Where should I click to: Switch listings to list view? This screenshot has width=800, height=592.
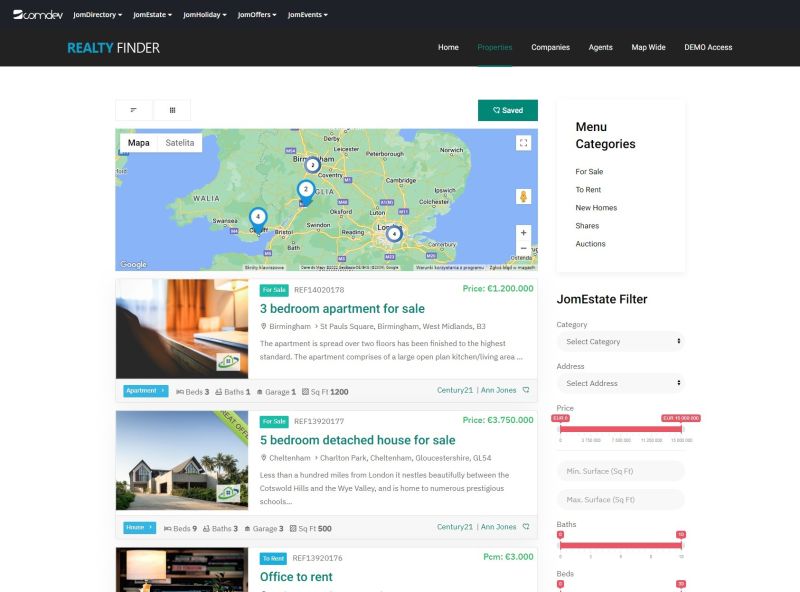(x=133, y=110)
